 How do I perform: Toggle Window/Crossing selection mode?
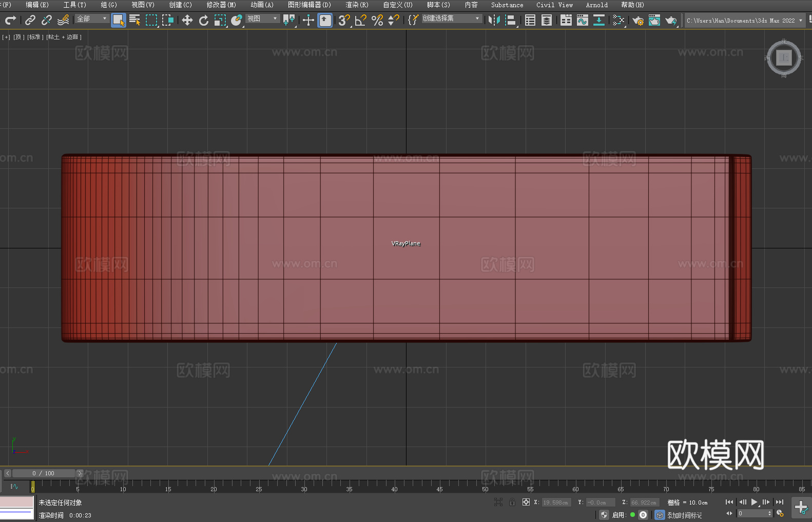coord(168,20)
